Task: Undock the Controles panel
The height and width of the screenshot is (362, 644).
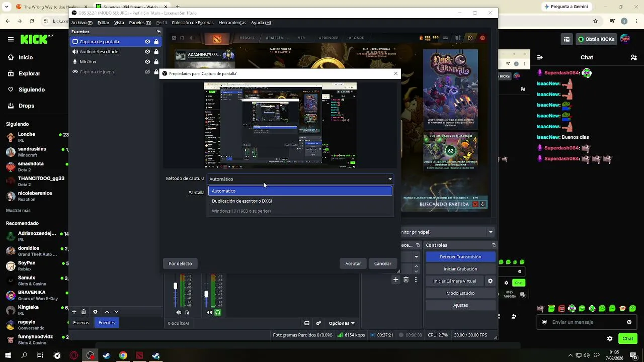Action: pos(494,245)
